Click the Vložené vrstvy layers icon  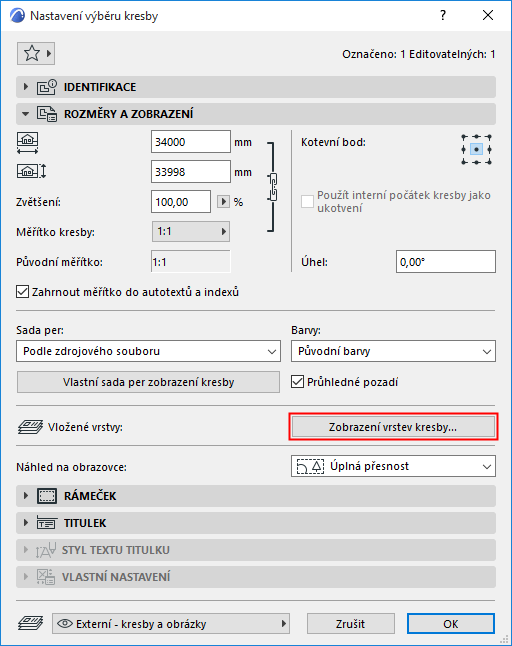(x=30, y=427)
